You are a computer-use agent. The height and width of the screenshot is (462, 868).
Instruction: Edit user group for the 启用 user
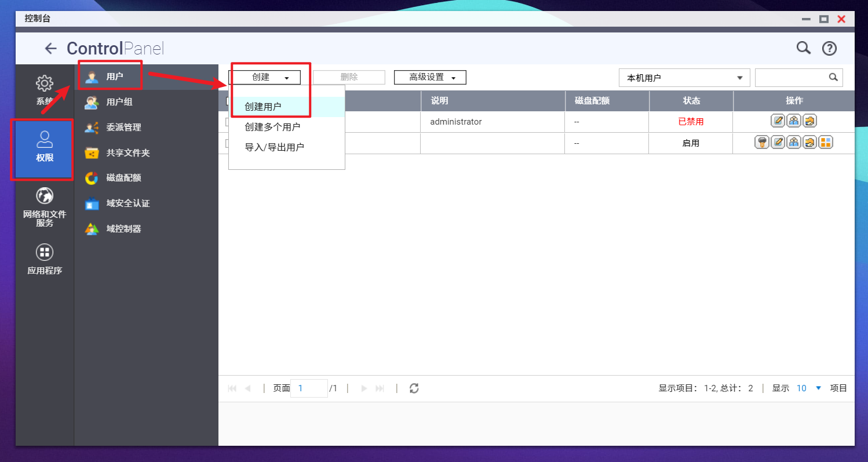point(794,143)
